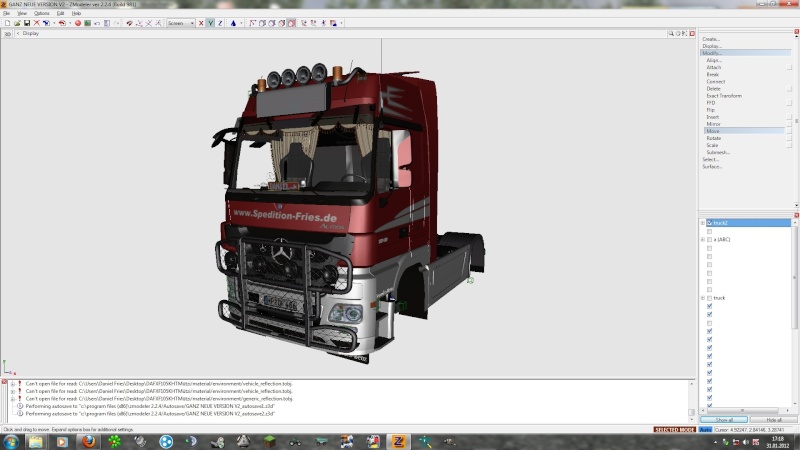Toggle visibility checkbox of truck object
The image size is (800, 450).
709,298
